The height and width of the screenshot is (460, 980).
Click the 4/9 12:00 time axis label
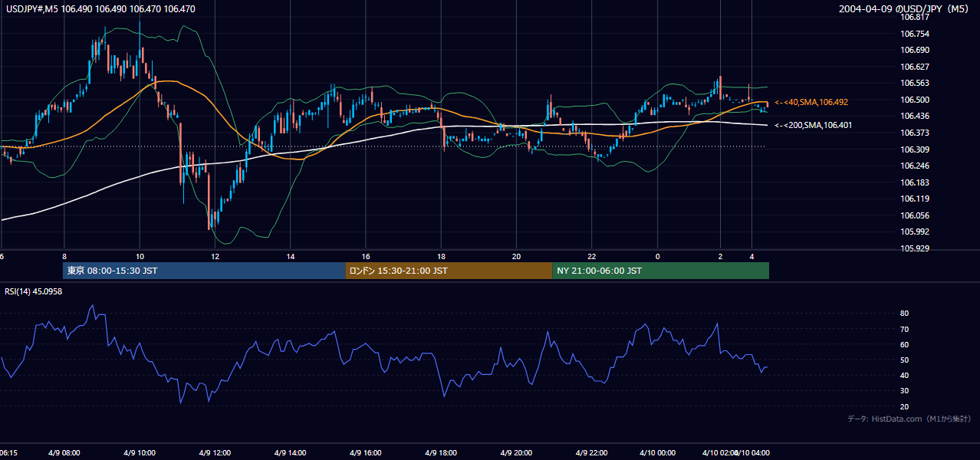click(215, 452)
